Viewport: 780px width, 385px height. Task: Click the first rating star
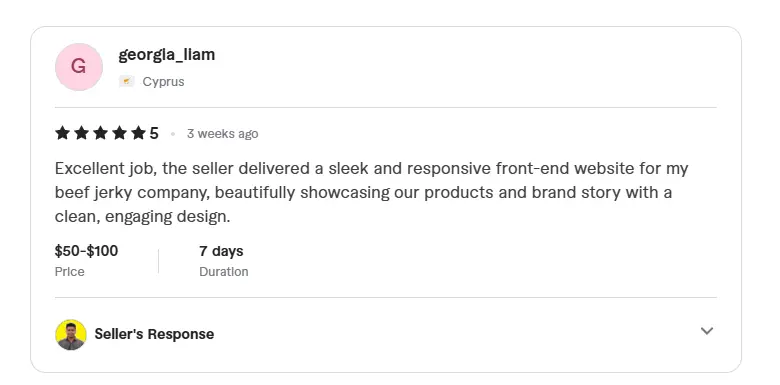pyautogui.click(x=62, y=133)
